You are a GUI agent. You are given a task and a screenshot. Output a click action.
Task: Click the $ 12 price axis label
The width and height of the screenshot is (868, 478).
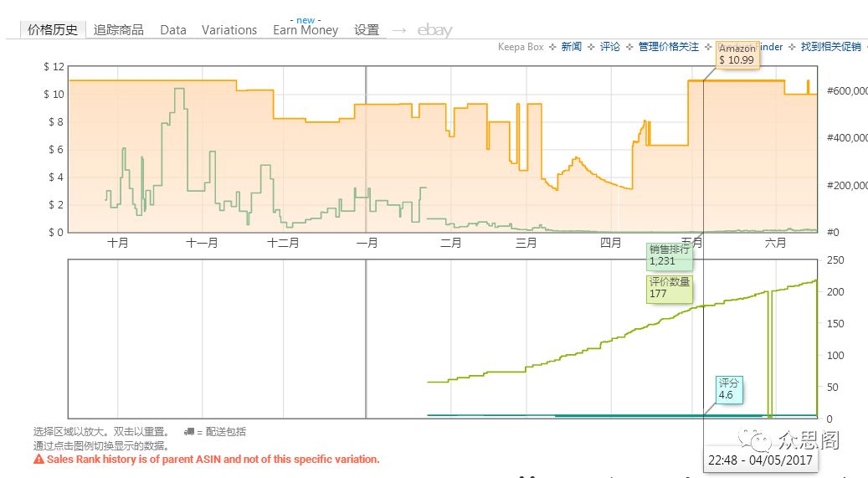(54, 67)
